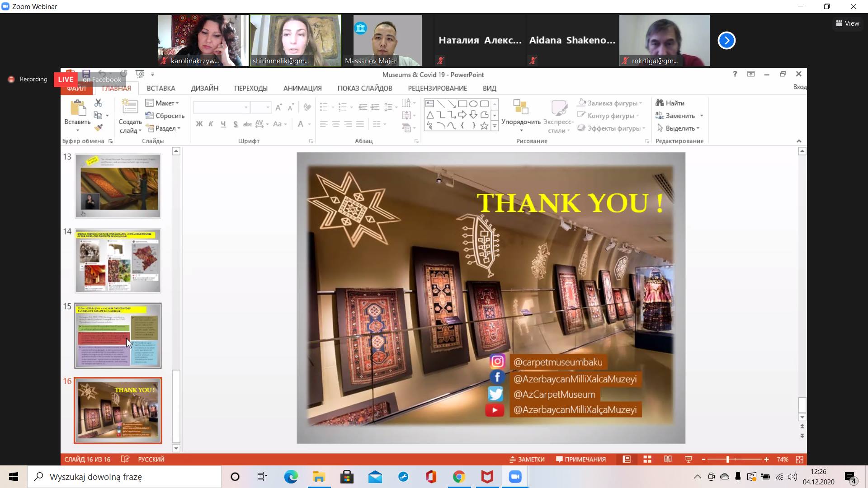The image size is (868, 488).
Task: Click the fit slide to window icon
Action: click(799, 459)
